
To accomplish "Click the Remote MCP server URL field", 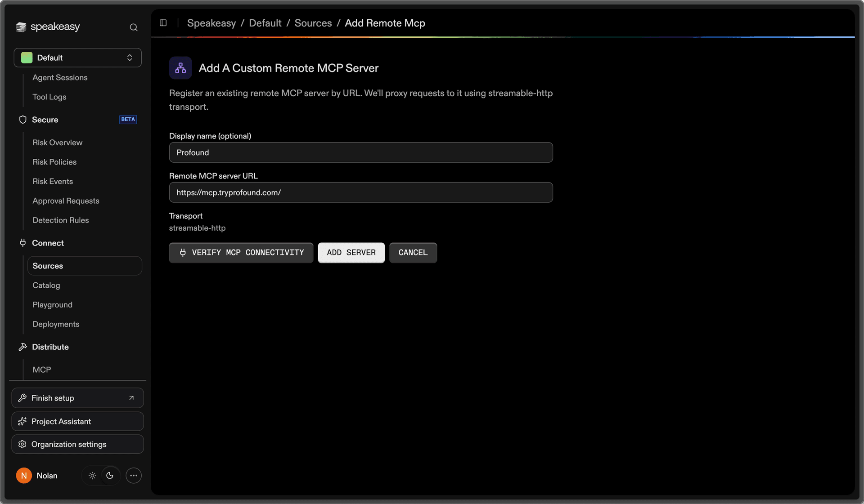I will [x=361, y=192].
